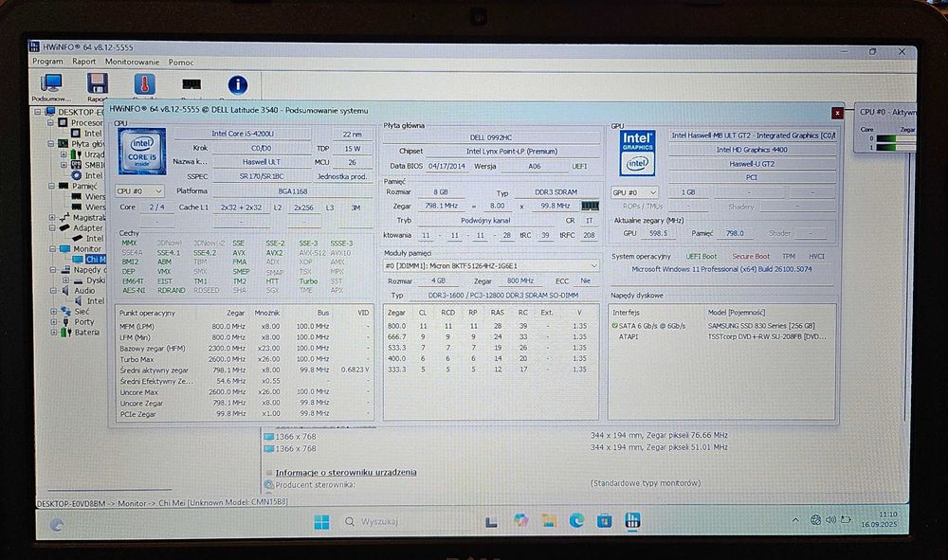Click the Intel Core i5-4200U name field
Viewport: 948px width, 560px height.
click(243, 134)
